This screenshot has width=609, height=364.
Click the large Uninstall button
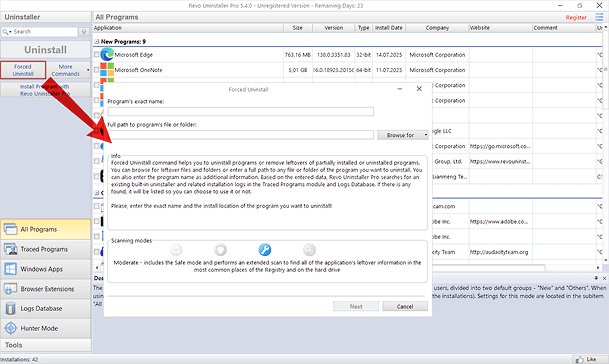[x=45, y=50]
